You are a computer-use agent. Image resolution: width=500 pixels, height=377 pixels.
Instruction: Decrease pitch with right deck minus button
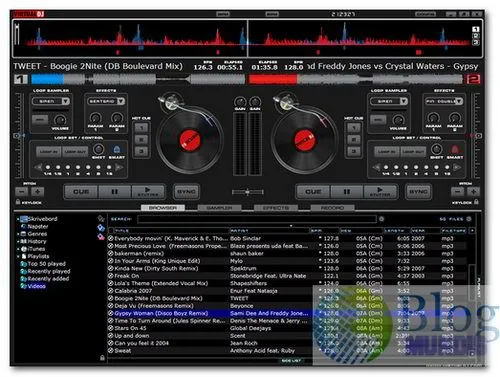[x=457, y=192]
